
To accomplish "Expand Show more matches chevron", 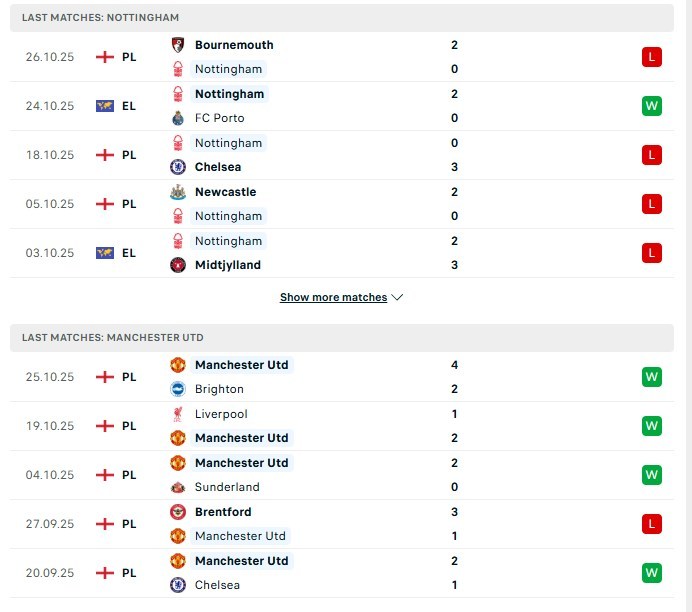I will click(x=398, y=297).
